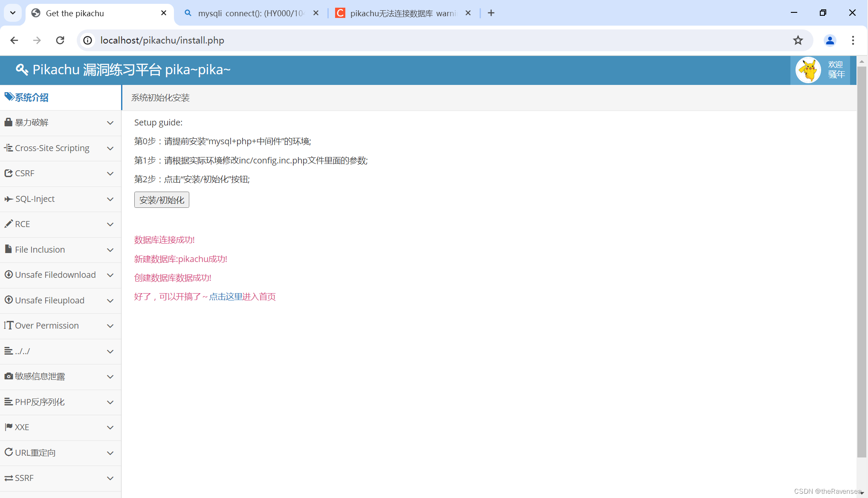The width and height of the screenshot is (868, 498).
Task: Click Pikachu 漏洞练习平台 header title
Action: click(131, 70)
